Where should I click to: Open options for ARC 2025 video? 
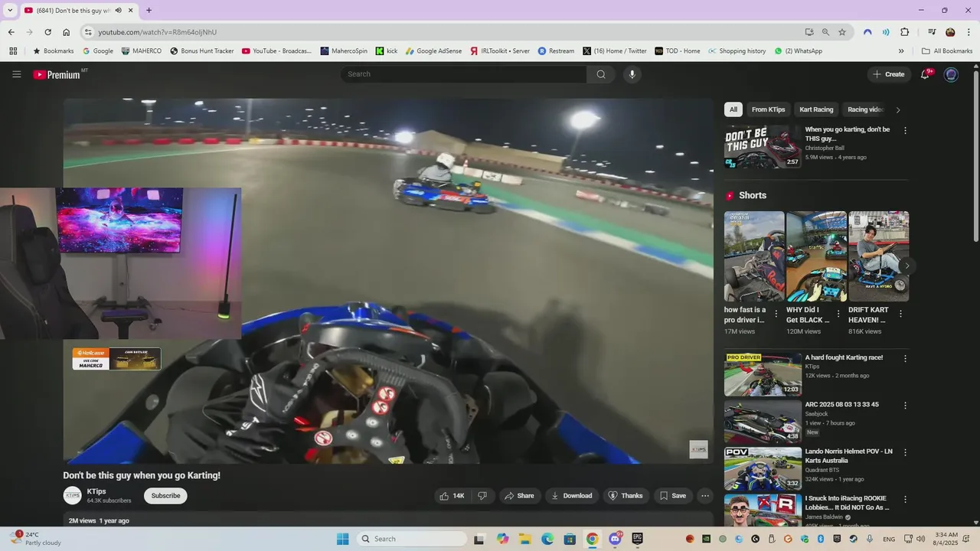(905, 406)
